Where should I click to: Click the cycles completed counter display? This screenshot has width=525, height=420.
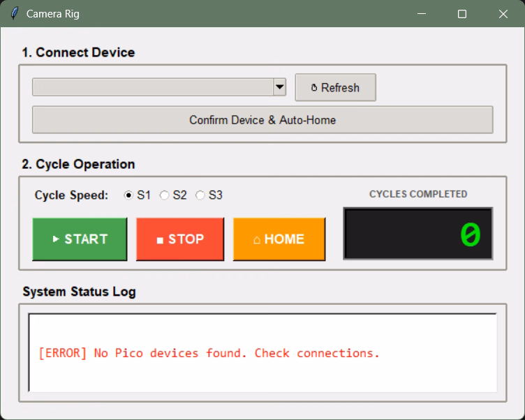click(x=418, y=234)
